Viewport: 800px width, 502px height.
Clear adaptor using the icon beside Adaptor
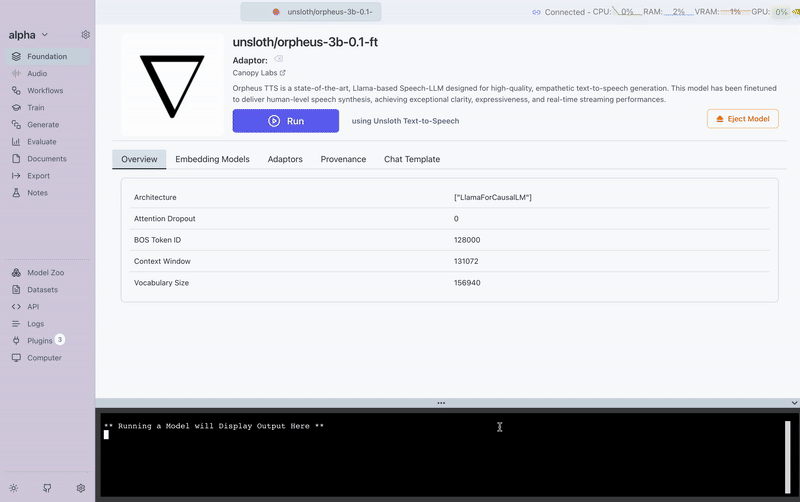click(x=279, y=60)
